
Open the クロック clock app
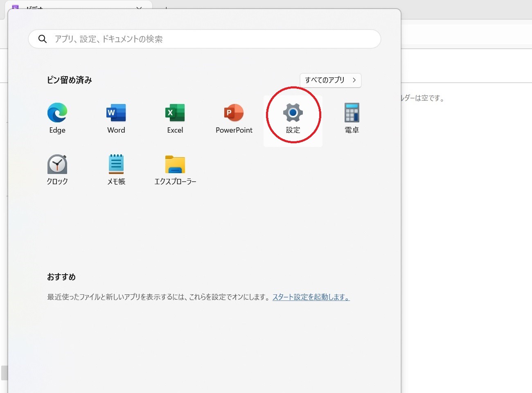[x=57, y=169]
